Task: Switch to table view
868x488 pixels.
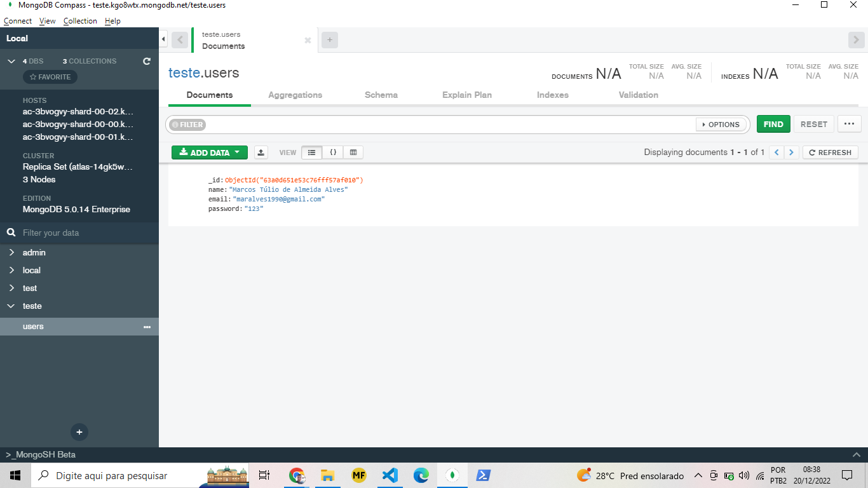Action: 353,152
